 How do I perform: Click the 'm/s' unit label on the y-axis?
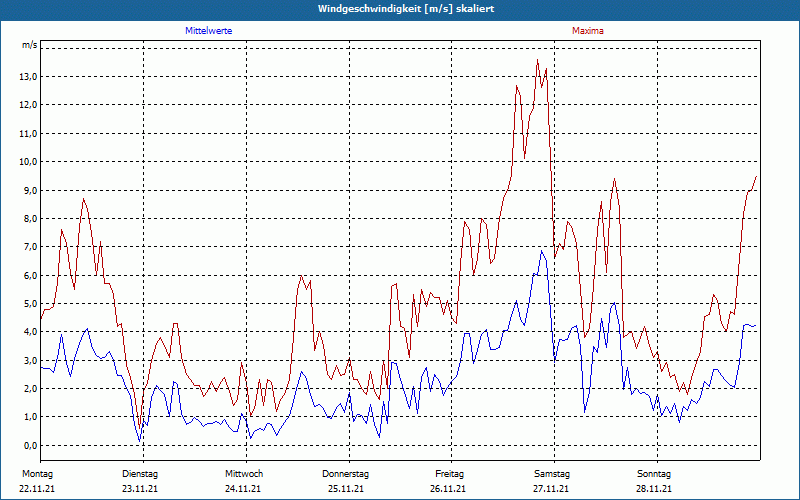(30, 44)
